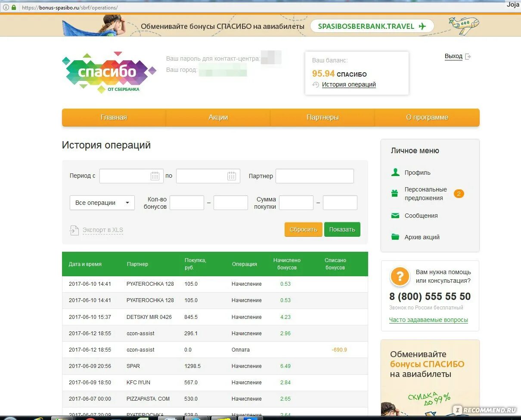Click the airplane icon in SPASIBOSBERBANK.TRAVEL banner

click(x=422, y=26)
